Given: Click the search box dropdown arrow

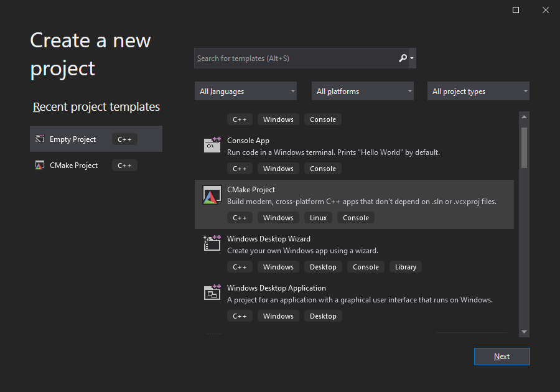Looking at the screenshot, I should (x=412, y=58).
